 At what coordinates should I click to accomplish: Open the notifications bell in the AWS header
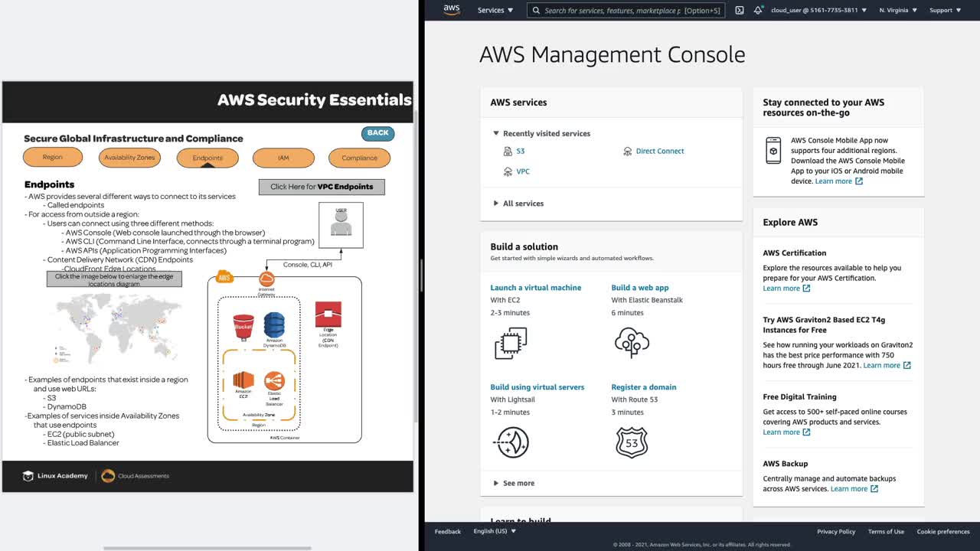[758, 11]
